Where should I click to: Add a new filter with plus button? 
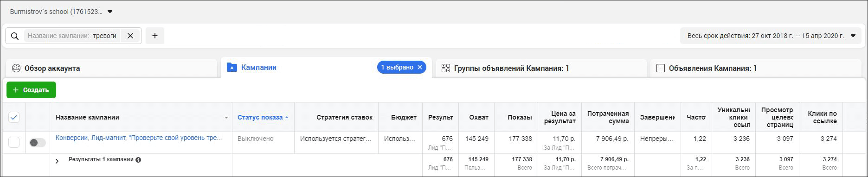click(155, 36)
